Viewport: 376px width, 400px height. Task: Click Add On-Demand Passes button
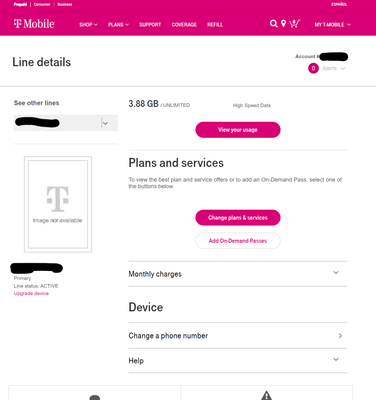[238, 241]
